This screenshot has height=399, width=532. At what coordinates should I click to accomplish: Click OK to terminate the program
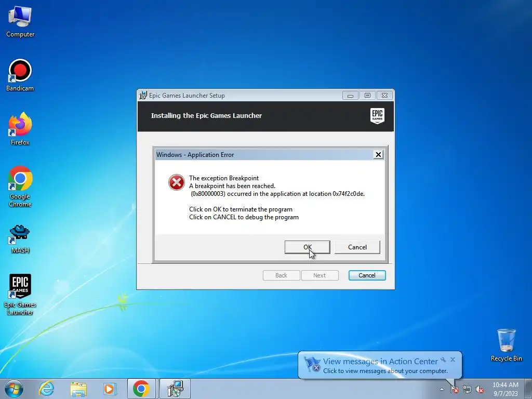click(308, 247)
